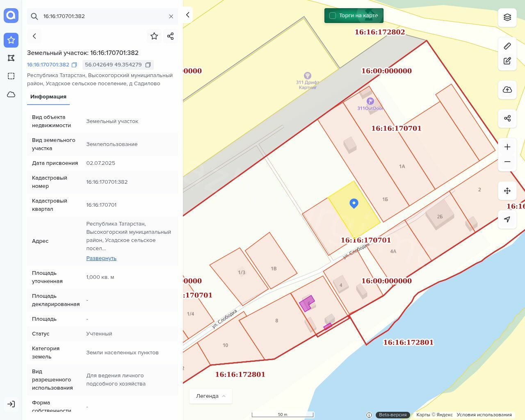This screenshot has width=525, height=420.
Task: Expand the Легенда panel
Action: (211, 396)
